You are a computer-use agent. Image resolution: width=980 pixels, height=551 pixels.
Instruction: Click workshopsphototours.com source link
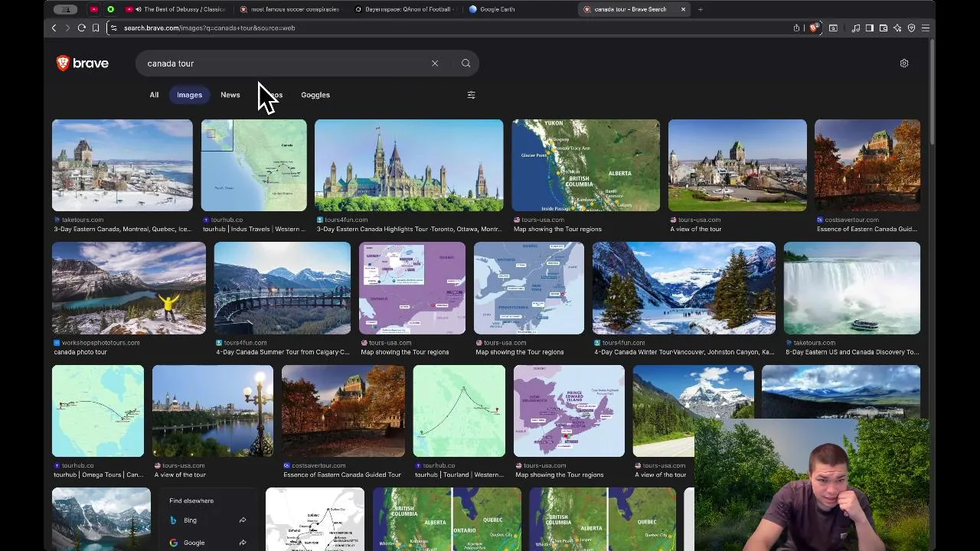pos(100,343)
